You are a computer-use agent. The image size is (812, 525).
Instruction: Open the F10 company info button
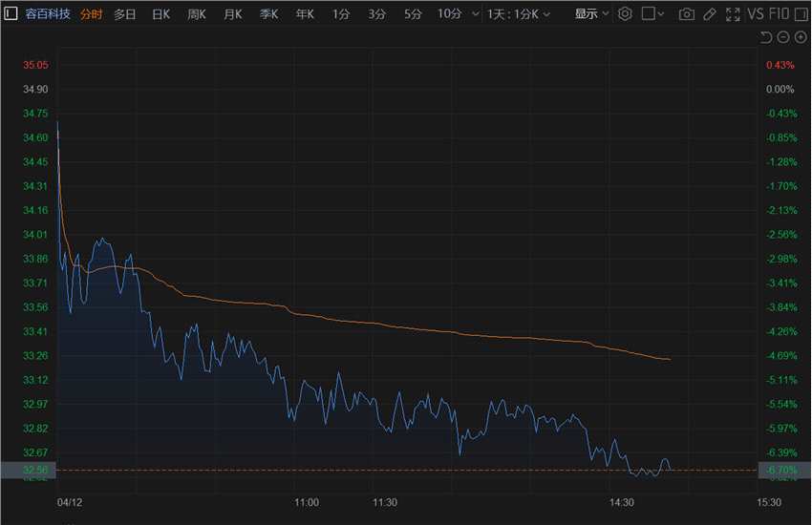coord(779,14)
